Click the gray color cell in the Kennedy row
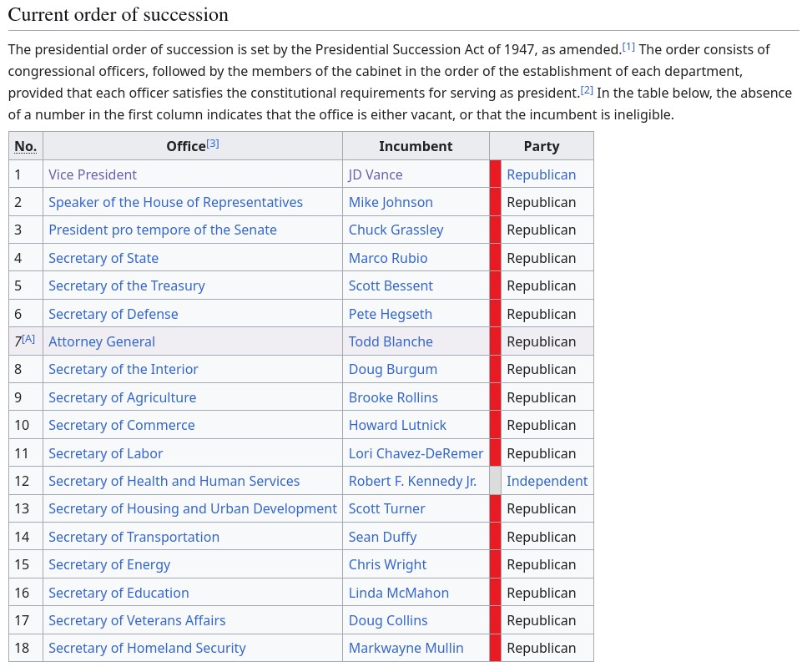Viewport: 807px width, 672px height. coord(495,481)
